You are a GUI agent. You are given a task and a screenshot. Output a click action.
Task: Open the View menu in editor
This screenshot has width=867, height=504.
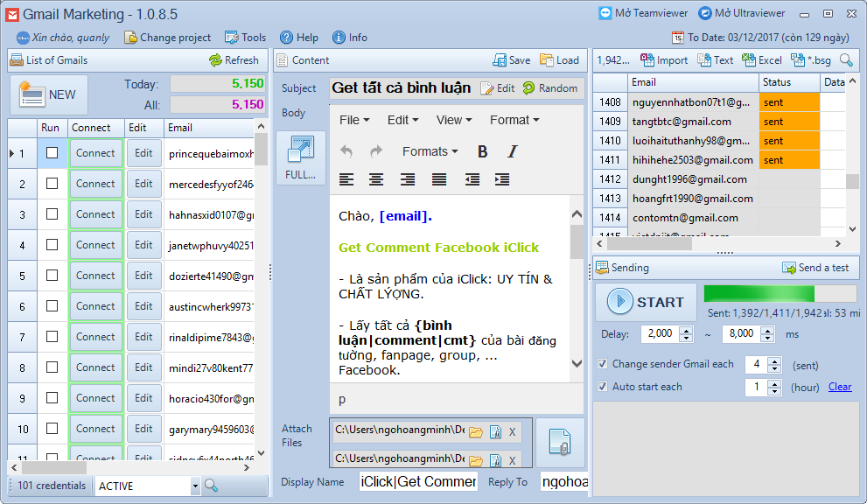454,120
